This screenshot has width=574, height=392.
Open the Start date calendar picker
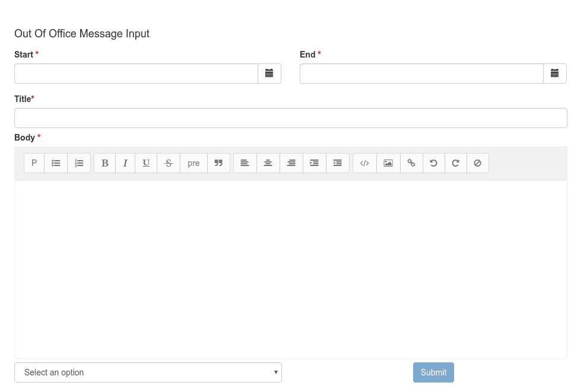point(269,73)
